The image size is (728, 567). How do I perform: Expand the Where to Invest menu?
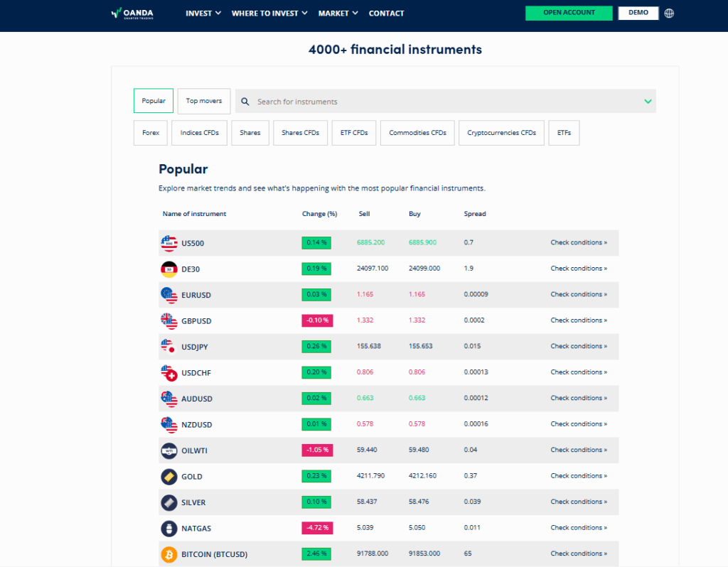point(269,13)
